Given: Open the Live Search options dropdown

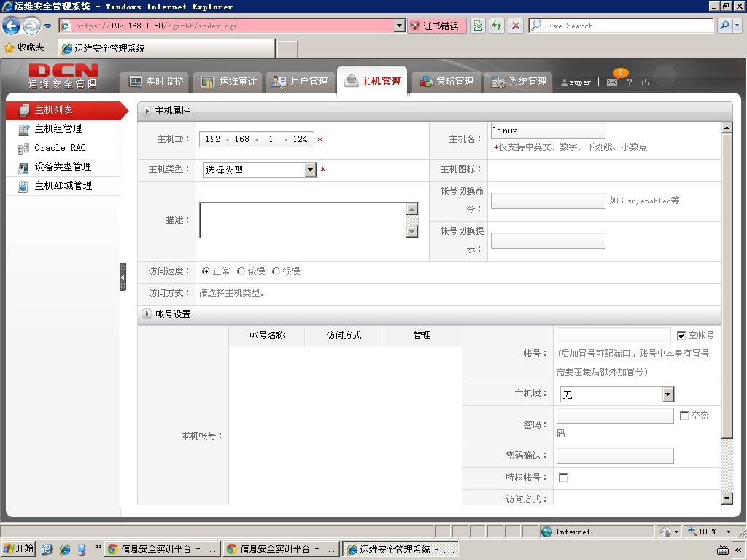Looking at the screenshot, I should [738, 26].
